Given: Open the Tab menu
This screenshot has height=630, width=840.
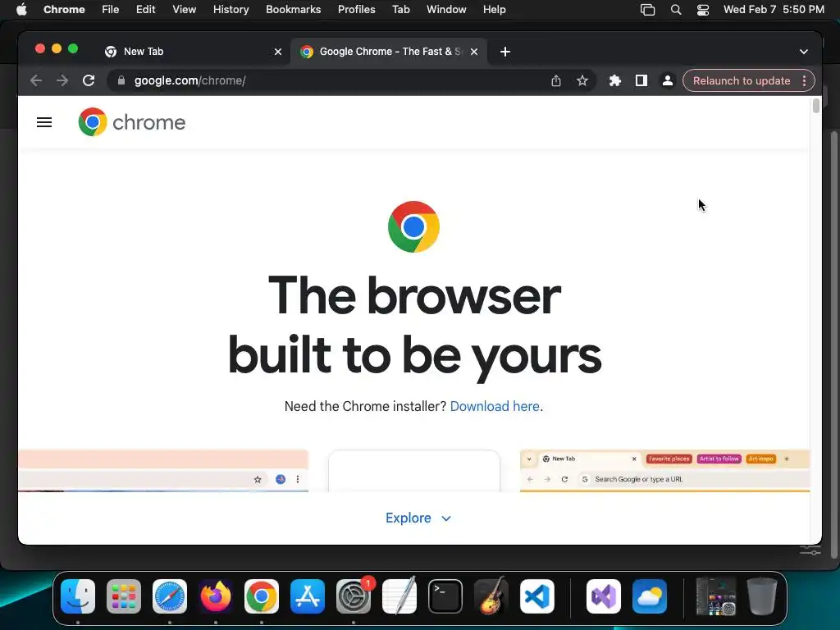Looking at the screenshot, I should point(400,9).
